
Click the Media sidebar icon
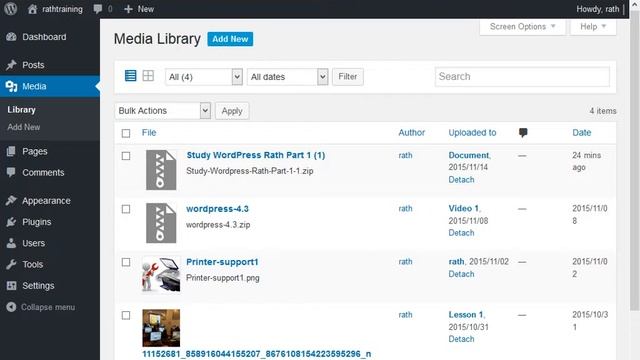pyautogui.click(x=11, y=86)
